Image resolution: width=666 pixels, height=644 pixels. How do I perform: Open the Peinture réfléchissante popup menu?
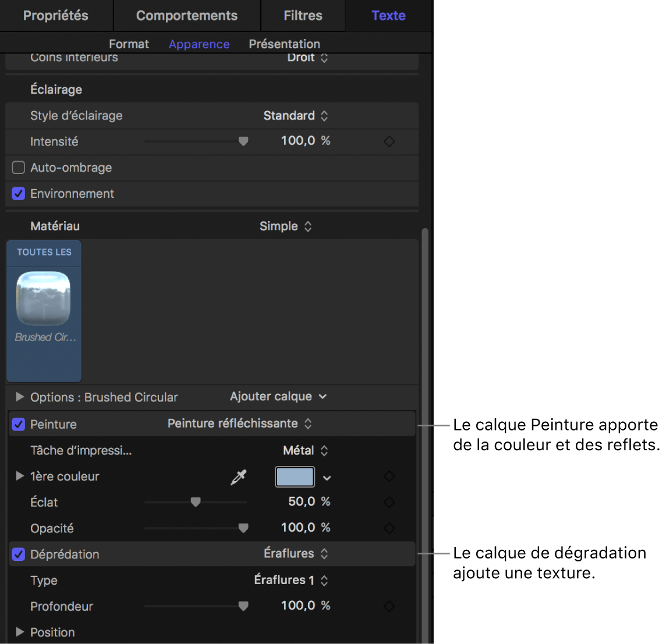(239, 424)
